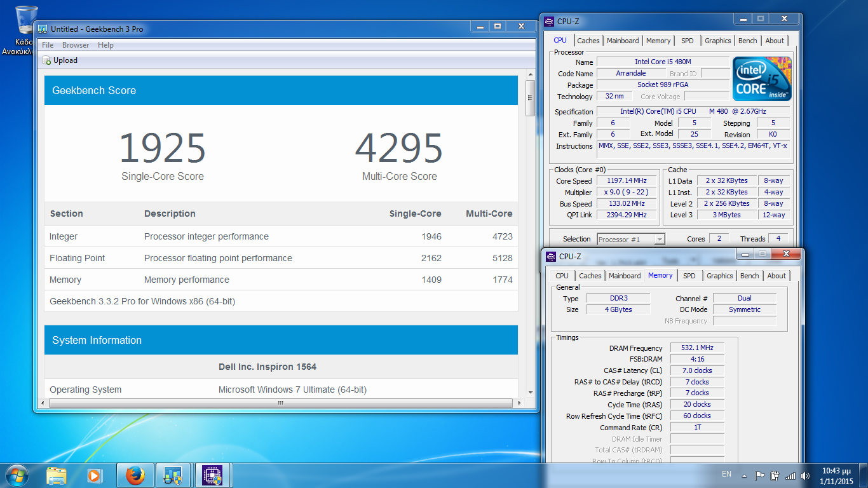
Task: Open the File menu in Geekbench
Action: [48, 45]
